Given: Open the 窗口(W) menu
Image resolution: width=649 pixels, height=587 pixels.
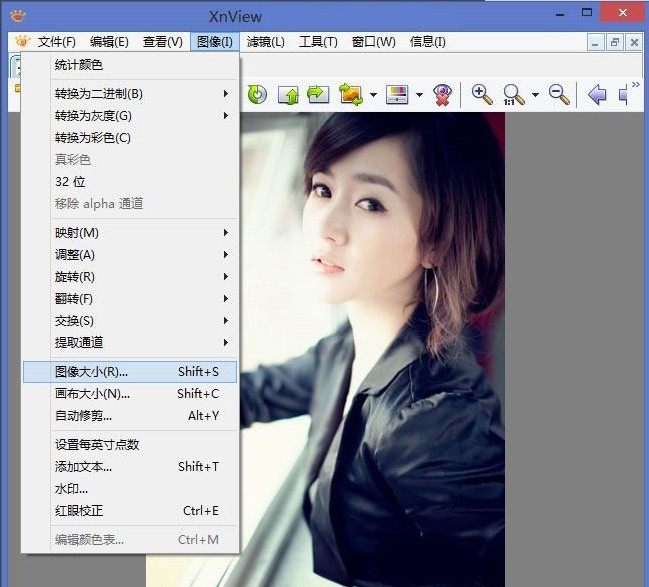Looking at the screenshot, I should click(x=373, y=42).
